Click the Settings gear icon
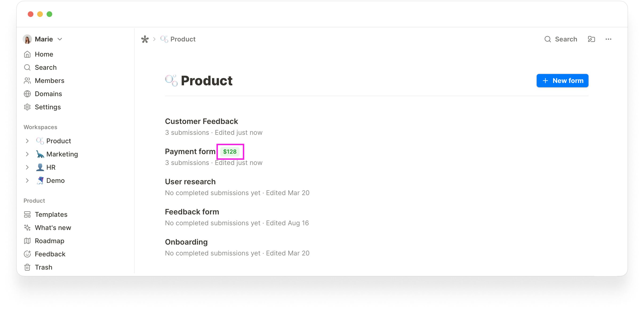 27,107
